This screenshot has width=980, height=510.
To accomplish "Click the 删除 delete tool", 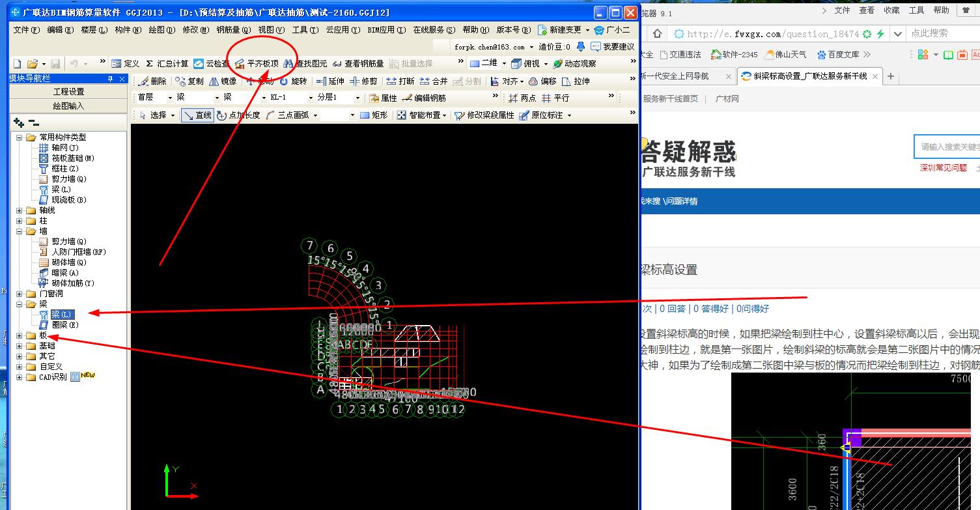I will [x=152, y=81].
